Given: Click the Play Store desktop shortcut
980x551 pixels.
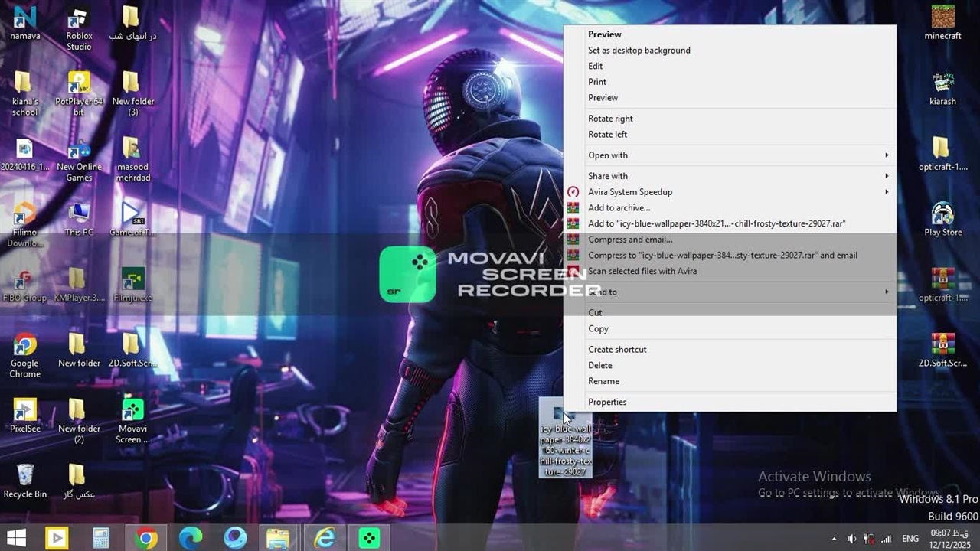Looking at the screenshot, I should click(x=942, y=215).
